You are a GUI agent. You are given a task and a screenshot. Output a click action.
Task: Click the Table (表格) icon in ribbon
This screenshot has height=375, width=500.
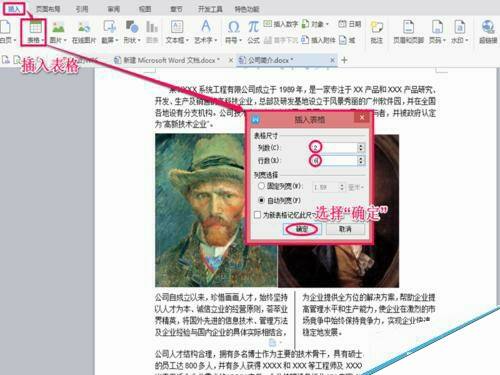coord(35,32)
